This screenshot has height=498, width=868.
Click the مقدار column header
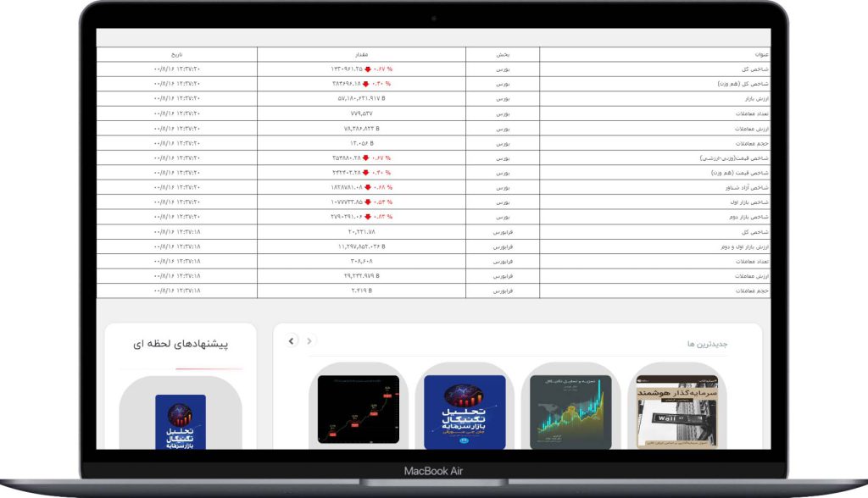pos(361,54)
